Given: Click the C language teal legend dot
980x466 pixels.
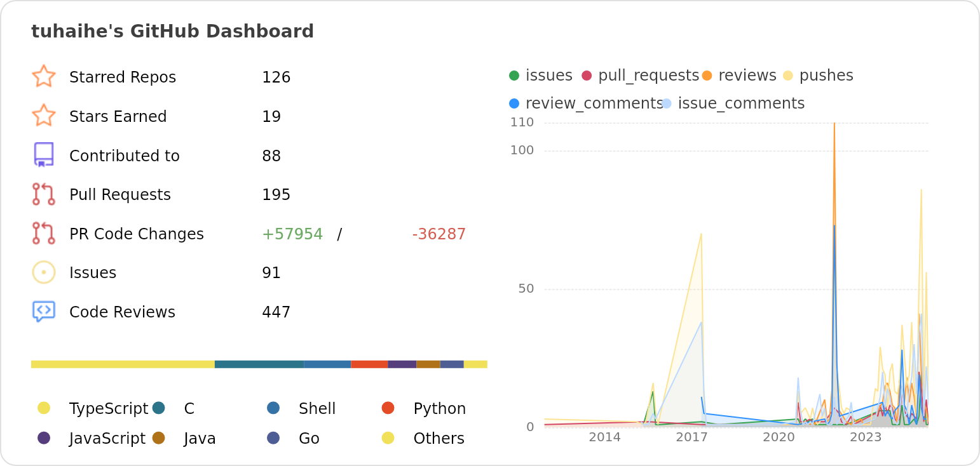Looking at the screenshot, I should [159, 408].
